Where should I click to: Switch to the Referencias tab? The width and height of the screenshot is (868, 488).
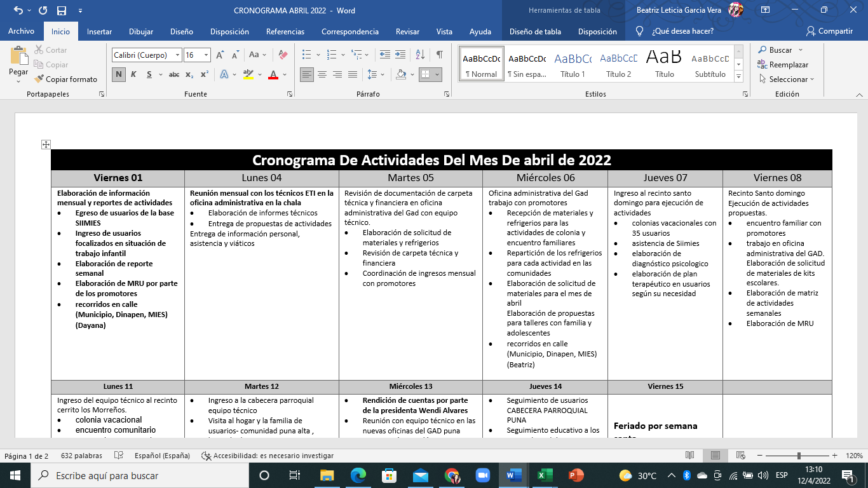pyautogui.click(x=285, y=32)
